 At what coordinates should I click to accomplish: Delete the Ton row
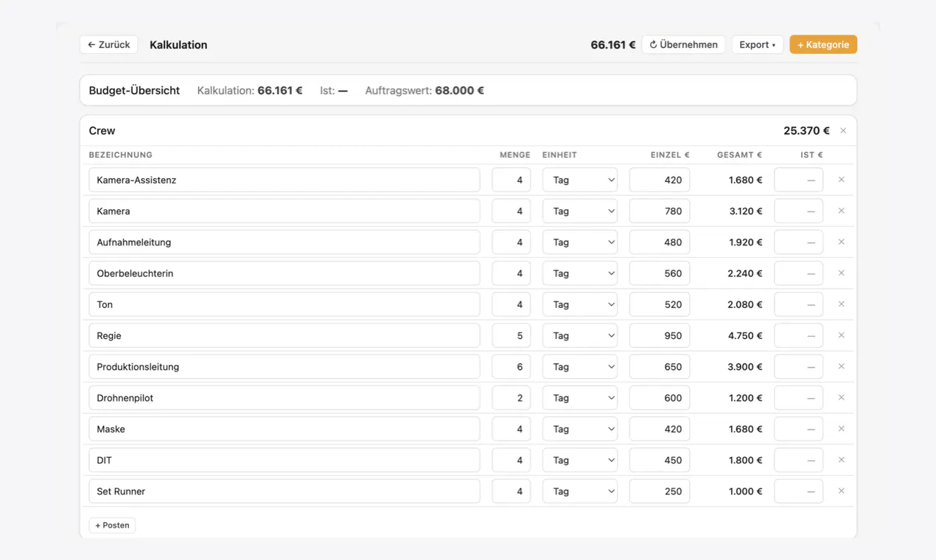pos(841,304)
